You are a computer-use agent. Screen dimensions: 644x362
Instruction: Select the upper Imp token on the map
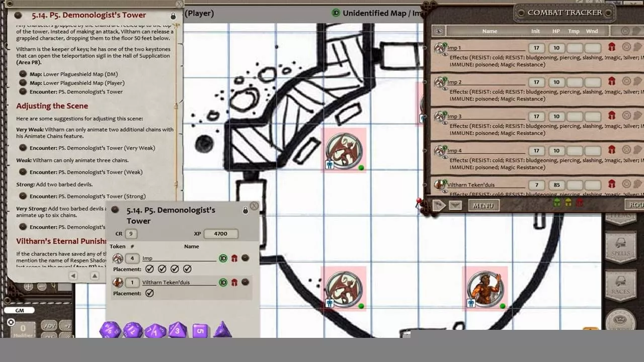344,150
